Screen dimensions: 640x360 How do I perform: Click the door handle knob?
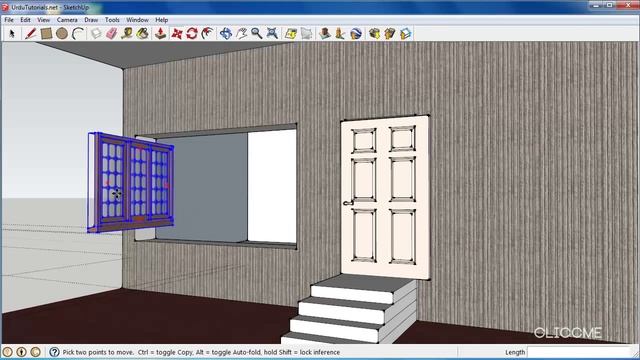(x=347, y=202)
